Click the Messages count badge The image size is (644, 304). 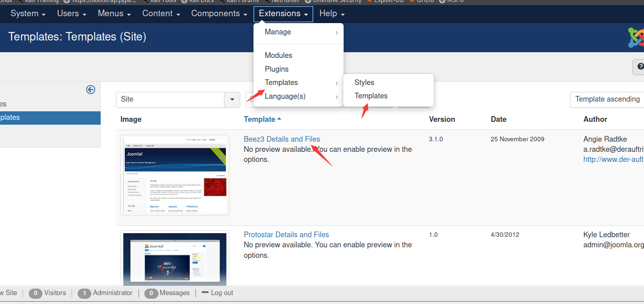pos(151,293)
